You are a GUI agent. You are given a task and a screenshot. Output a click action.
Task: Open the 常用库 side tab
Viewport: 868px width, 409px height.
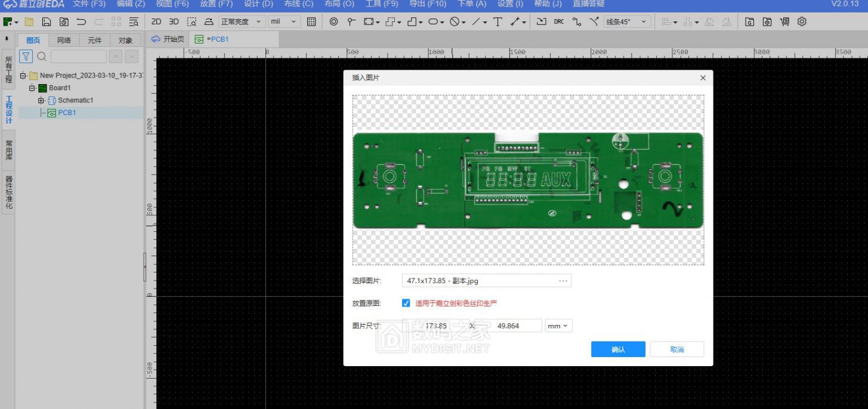click(8, 151)
